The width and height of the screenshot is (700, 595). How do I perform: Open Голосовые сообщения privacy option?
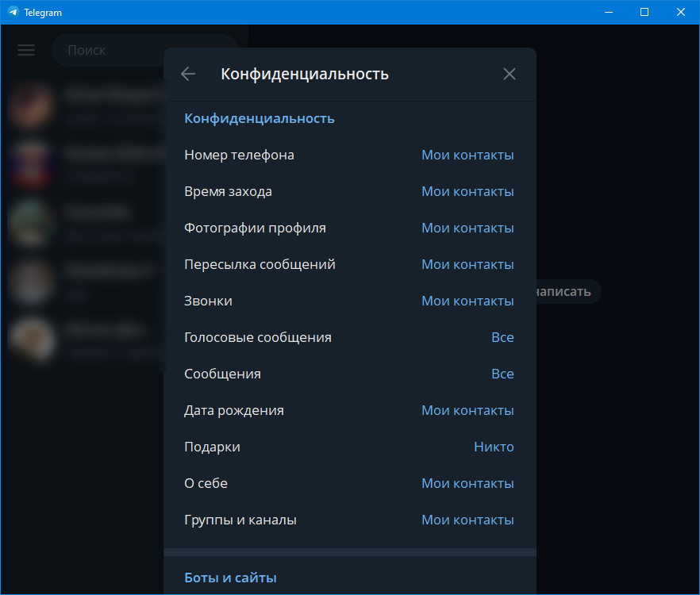click(x=349, y=337)
